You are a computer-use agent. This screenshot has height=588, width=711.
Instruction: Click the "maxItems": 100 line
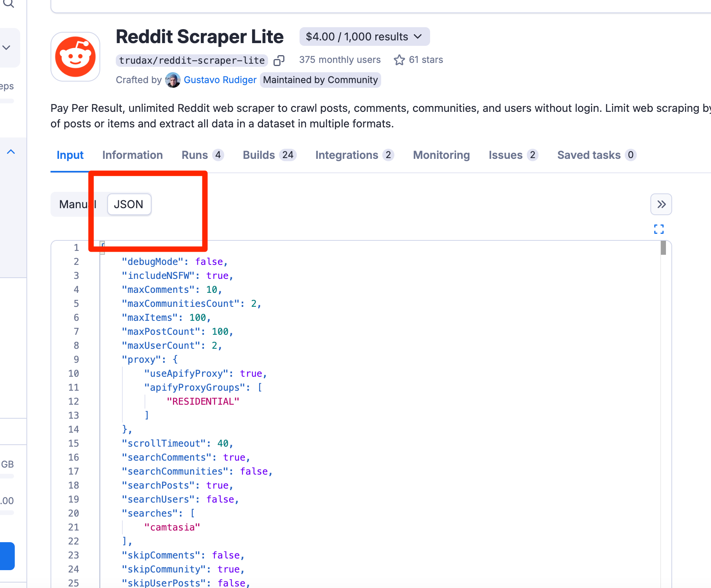click(166, 318)
